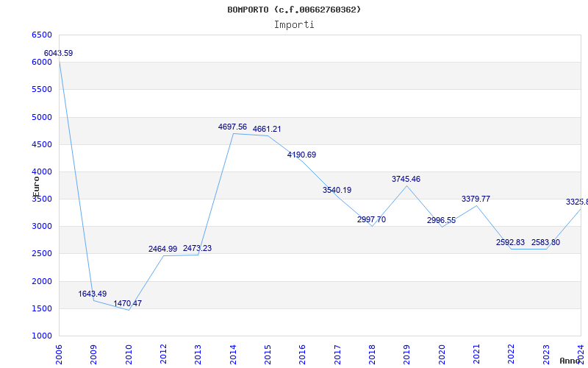
Task: Click the 6500 y-axis tick label
Action: click(42, 35)
